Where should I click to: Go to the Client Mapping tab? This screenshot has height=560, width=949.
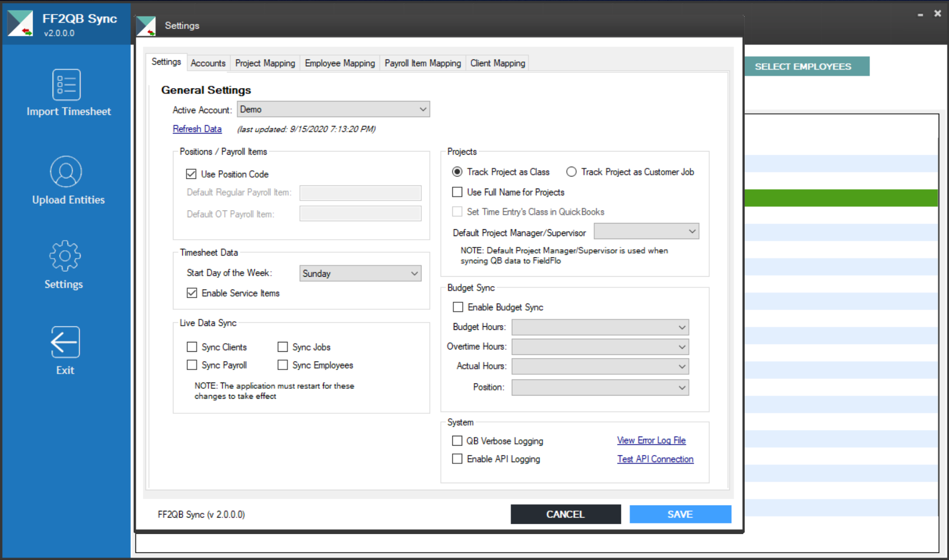coord(498,63)
